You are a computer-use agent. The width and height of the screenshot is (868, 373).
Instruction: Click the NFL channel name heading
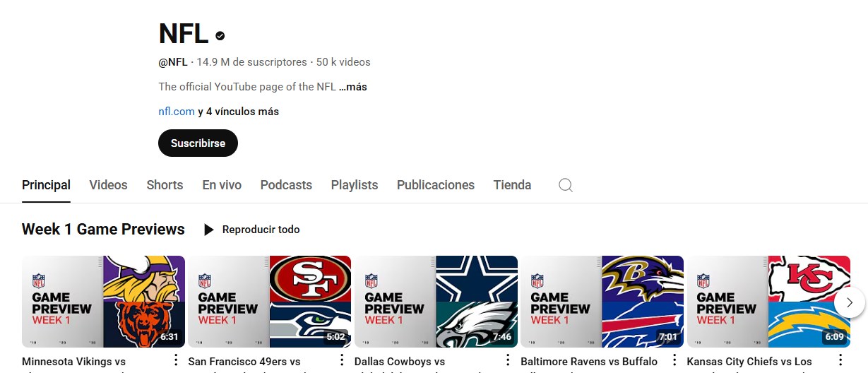pyautogui.click(x=184, y=33)
